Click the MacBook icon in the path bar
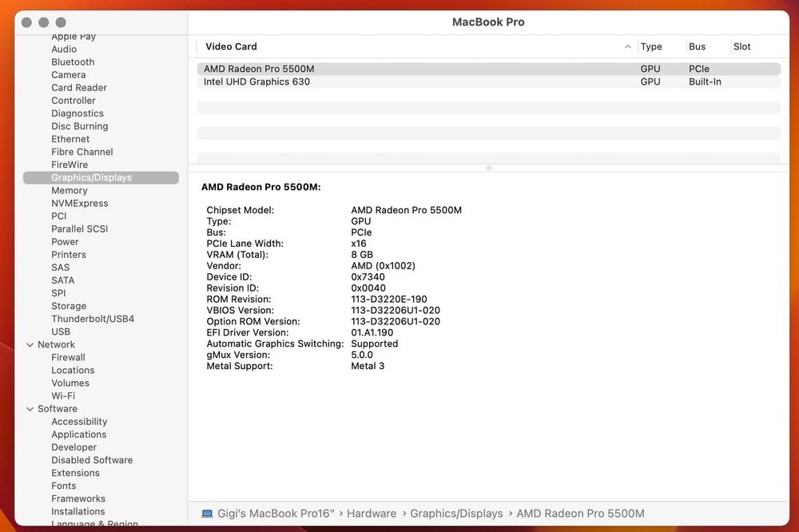Image resolution: width=799 pixels, height=532 pixels. pyautogui.click(x=207, y=514)
